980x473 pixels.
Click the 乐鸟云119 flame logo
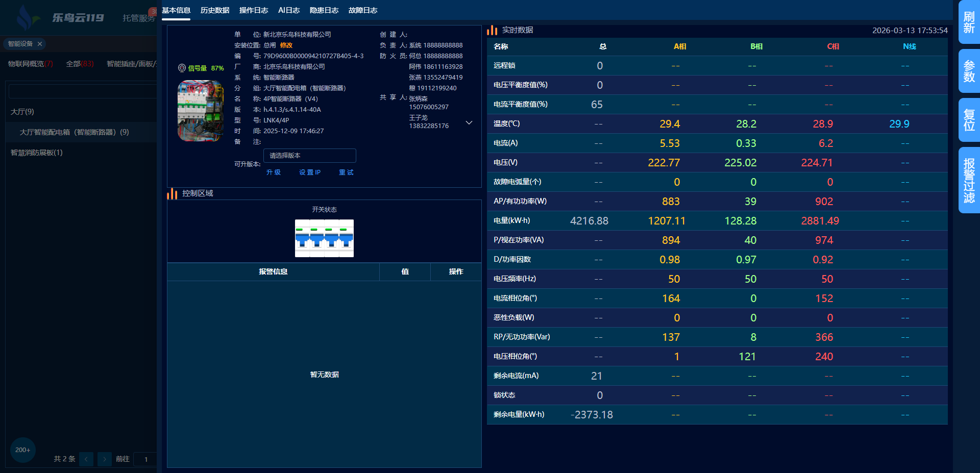[x=27, y=18]
